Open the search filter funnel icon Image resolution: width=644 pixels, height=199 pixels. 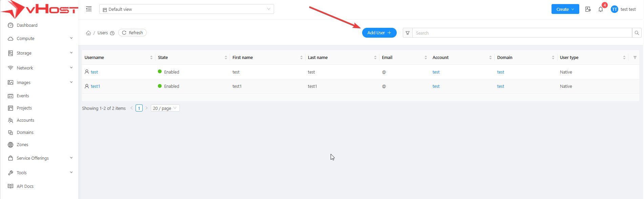[x=408, y=33]
